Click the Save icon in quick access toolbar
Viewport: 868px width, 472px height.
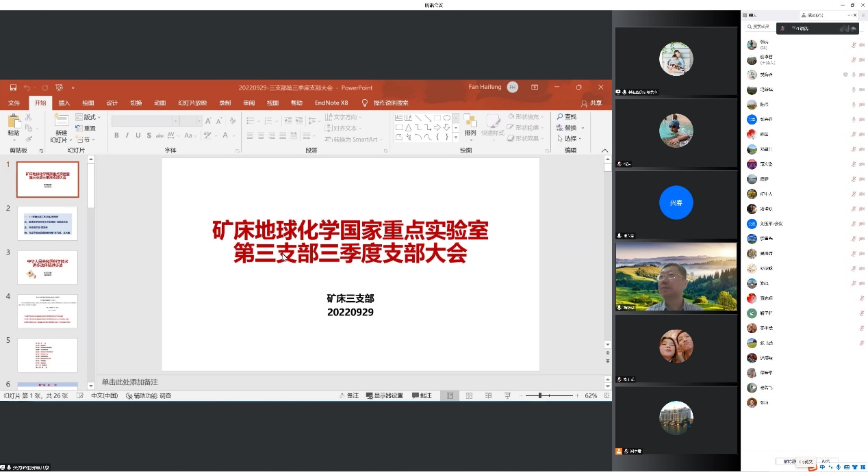[x=13, y=88]
